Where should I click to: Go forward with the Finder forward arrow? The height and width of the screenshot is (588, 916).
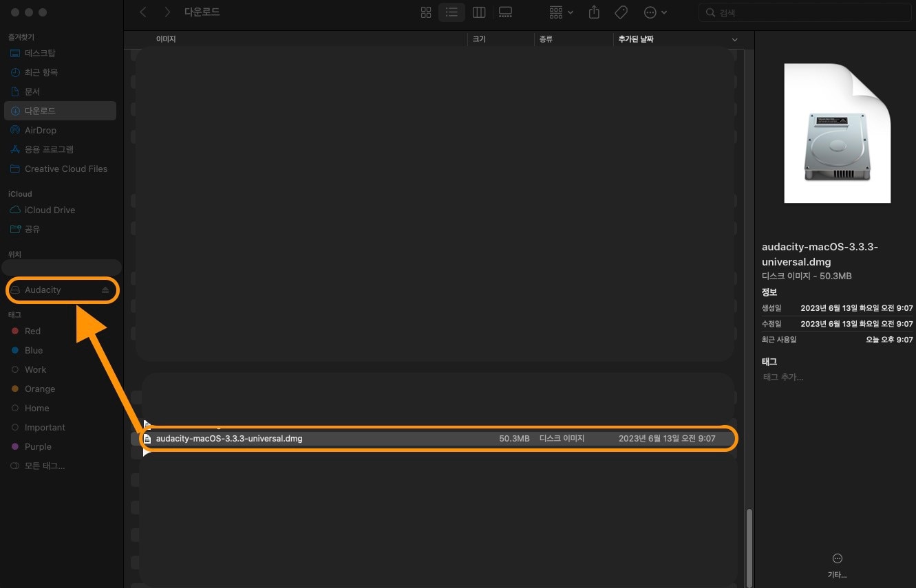[x=167, y=12]
